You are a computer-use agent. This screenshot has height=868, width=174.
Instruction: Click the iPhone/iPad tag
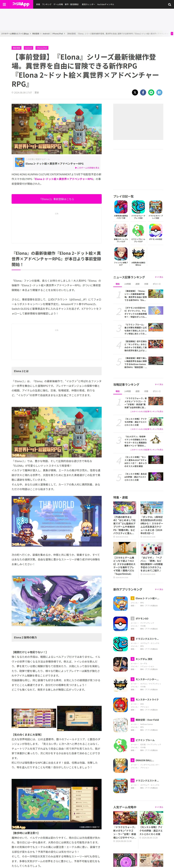(42, 48)
